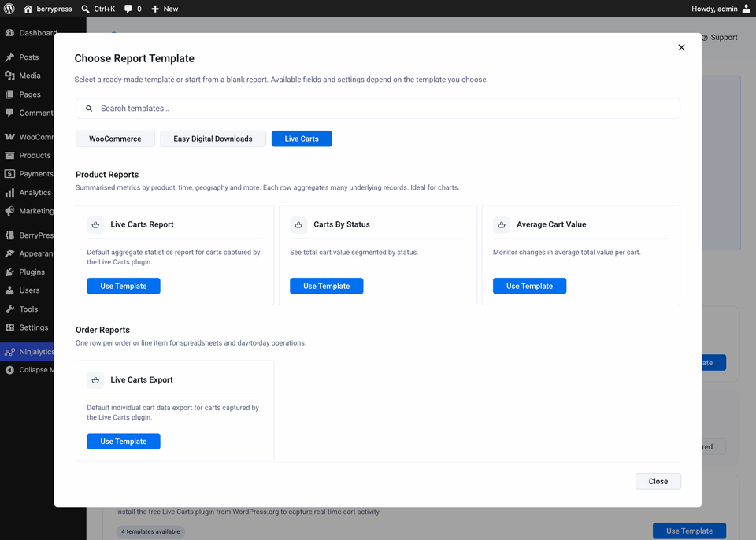
Task: Open the Howdy, admin user menu
Action: point(721,9)
